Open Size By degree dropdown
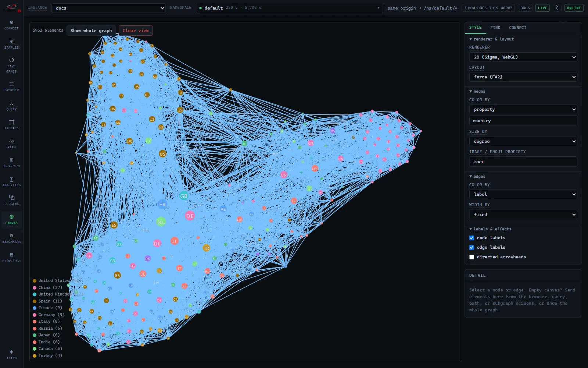 pyautogui.click(x=523, y=141)
